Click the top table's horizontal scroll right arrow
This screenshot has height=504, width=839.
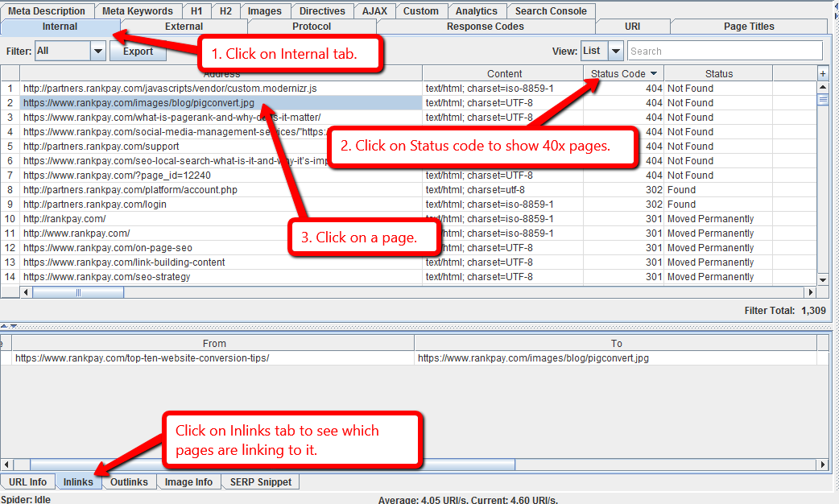pos(810,292)
